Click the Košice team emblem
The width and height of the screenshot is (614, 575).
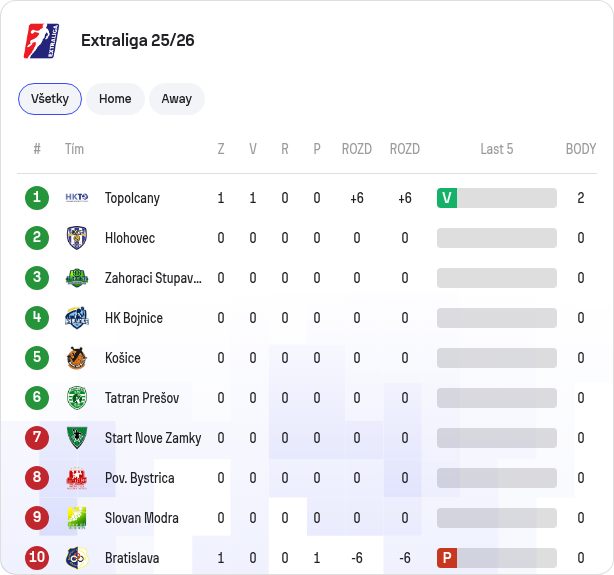coord(77,358)
